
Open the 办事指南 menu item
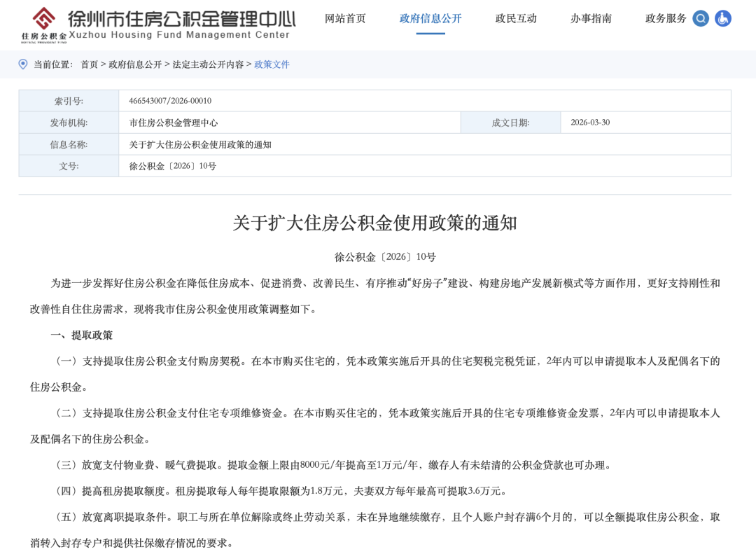tap(591, 19)
